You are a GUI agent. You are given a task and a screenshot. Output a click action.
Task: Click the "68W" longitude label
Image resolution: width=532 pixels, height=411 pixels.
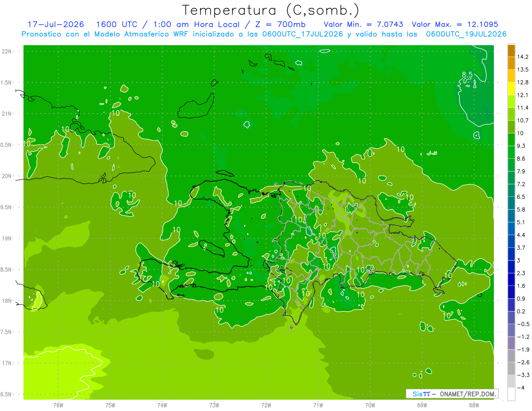(x=474, y=405)
